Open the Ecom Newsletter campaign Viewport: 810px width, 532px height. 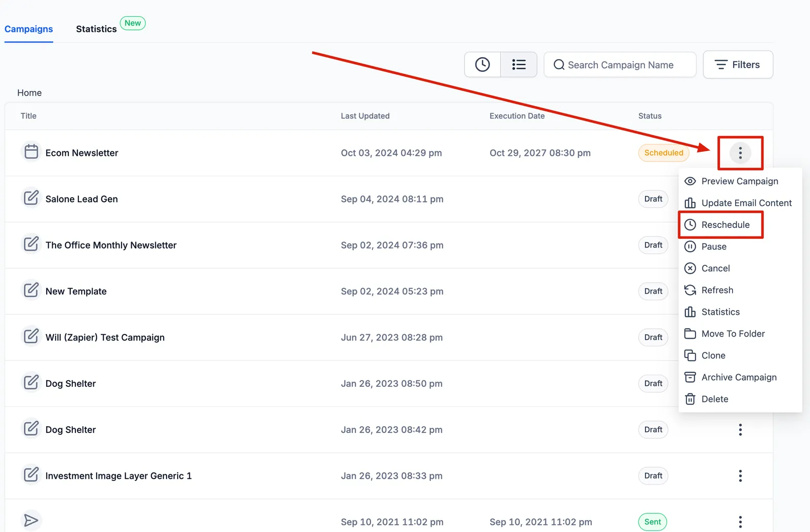pos(82,153)
